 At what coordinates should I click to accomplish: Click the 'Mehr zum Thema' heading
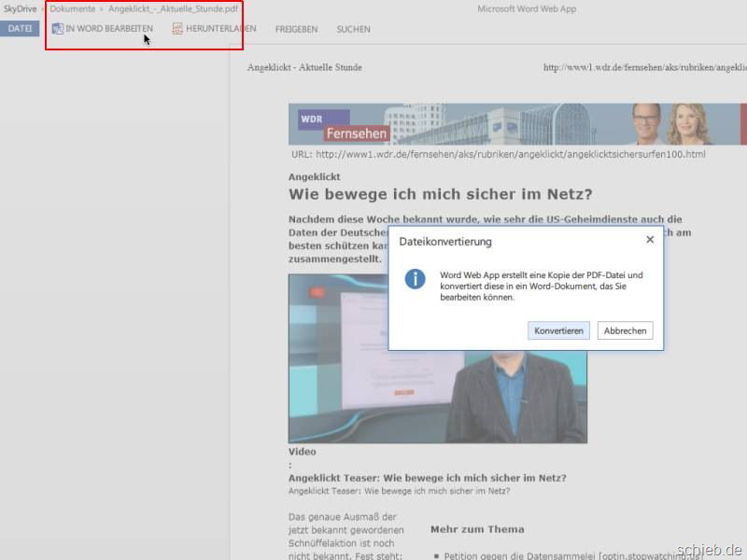tap(477, 529)
